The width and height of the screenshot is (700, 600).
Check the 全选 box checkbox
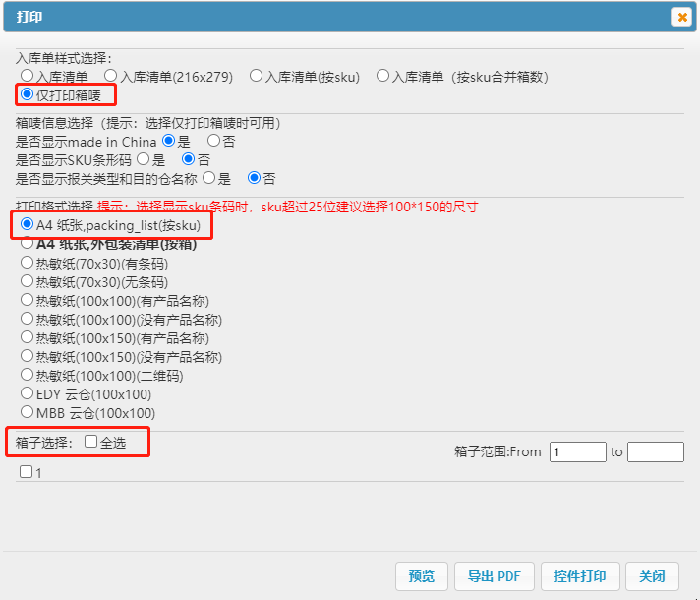click(x=91, y=442)
